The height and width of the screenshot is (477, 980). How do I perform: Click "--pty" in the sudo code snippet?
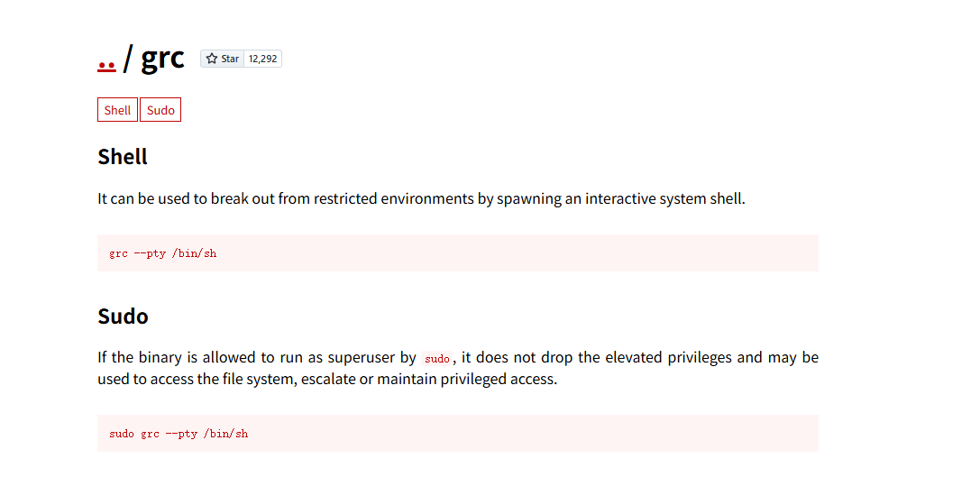181,434
